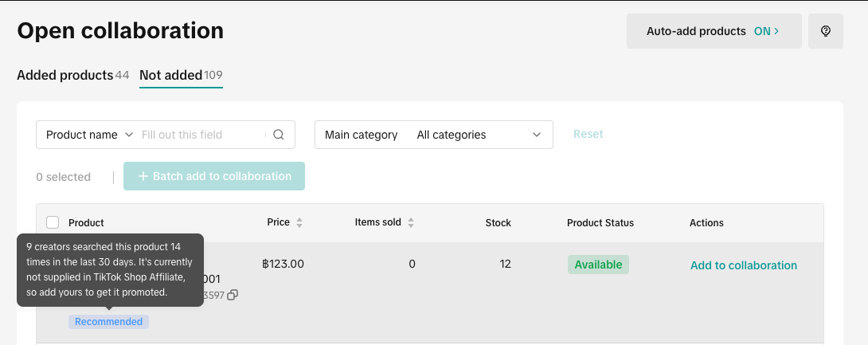Focus the 'Fill out this field' search box
Screen dimensions: 868x345
202,135
